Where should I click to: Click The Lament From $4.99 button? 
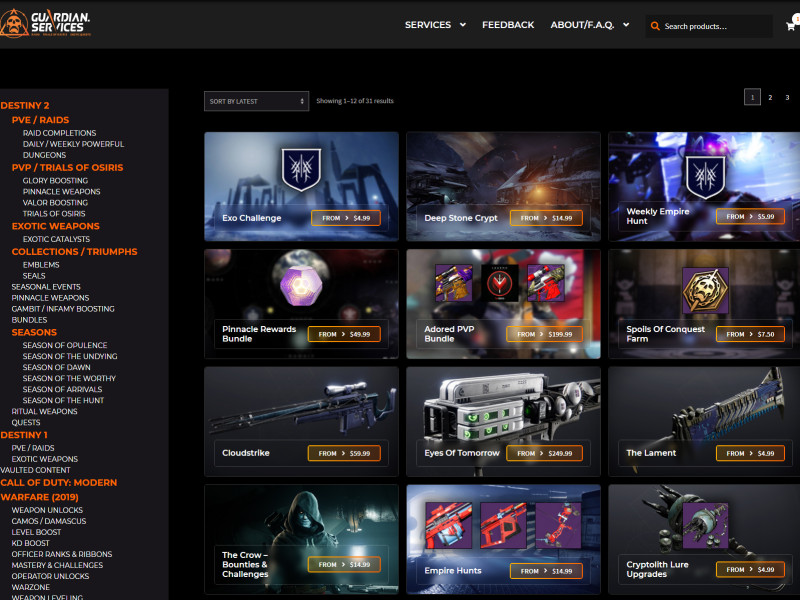(x=750, y=453)
